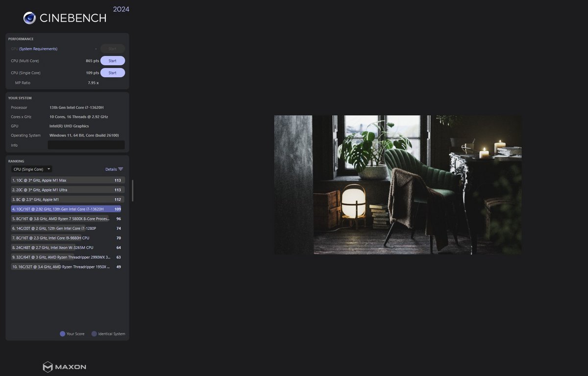The width and height of the screenshot is (588, 376).
Task: Choose the Intel Core i7-1280P ranking entry
Action: pyautogui.click(x=67, y=228)
